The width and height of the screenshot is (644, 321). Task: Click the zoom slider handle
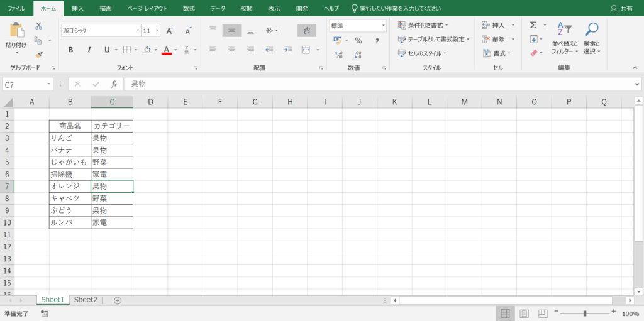point(585,313)
